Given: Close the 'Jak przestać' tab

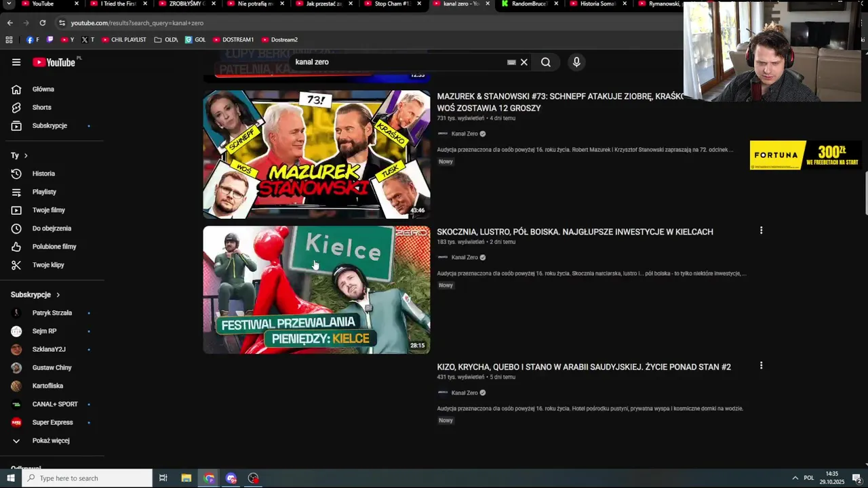Looking at the screenshot, I should 351,4.
